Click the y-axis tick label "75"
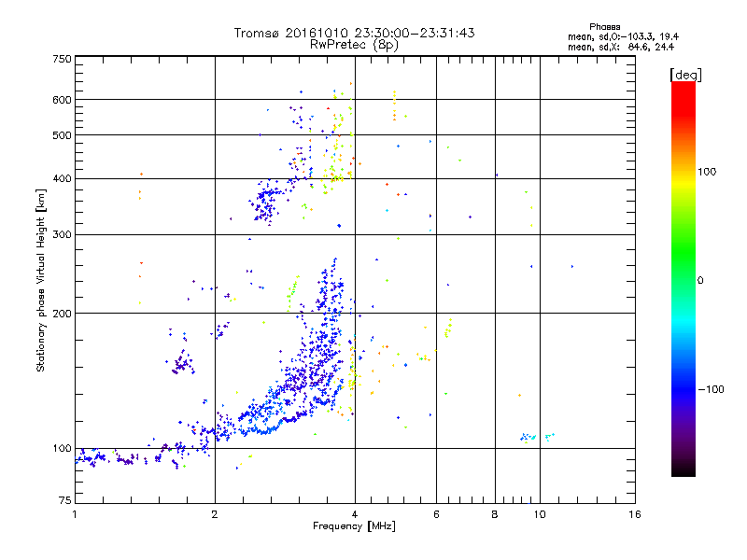The width and height of the screenshot is (747, 560). tap(65, 500)
